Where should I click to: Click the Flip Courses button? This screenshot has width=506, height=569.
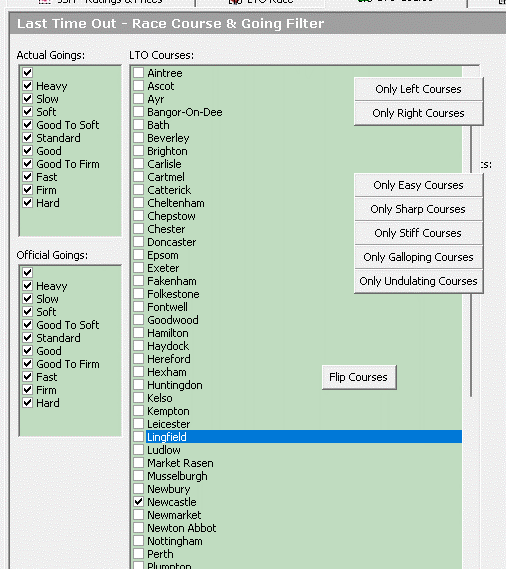[359, 377]
